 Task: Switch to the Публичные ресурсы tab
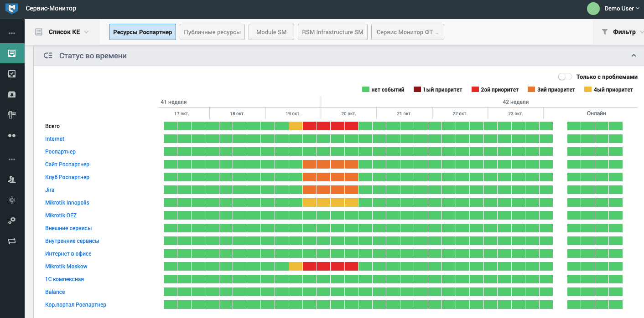pos(212,31)
